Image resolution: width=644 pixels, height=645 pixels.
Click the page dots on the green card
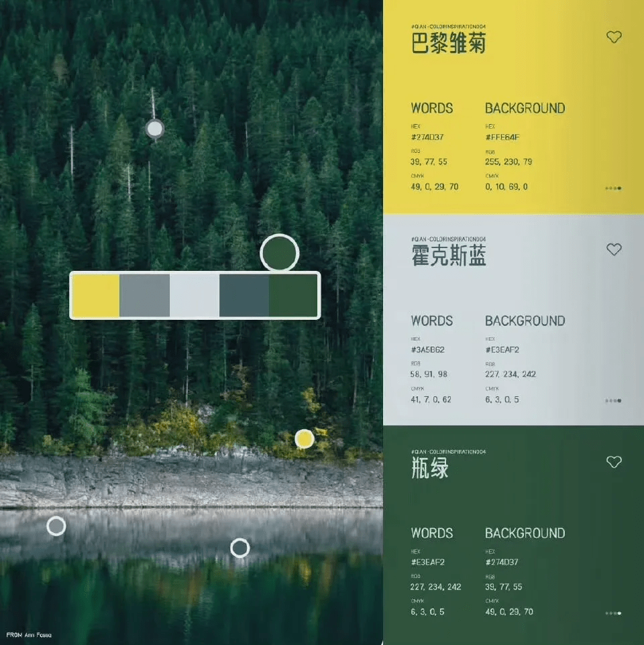(613, 613)
